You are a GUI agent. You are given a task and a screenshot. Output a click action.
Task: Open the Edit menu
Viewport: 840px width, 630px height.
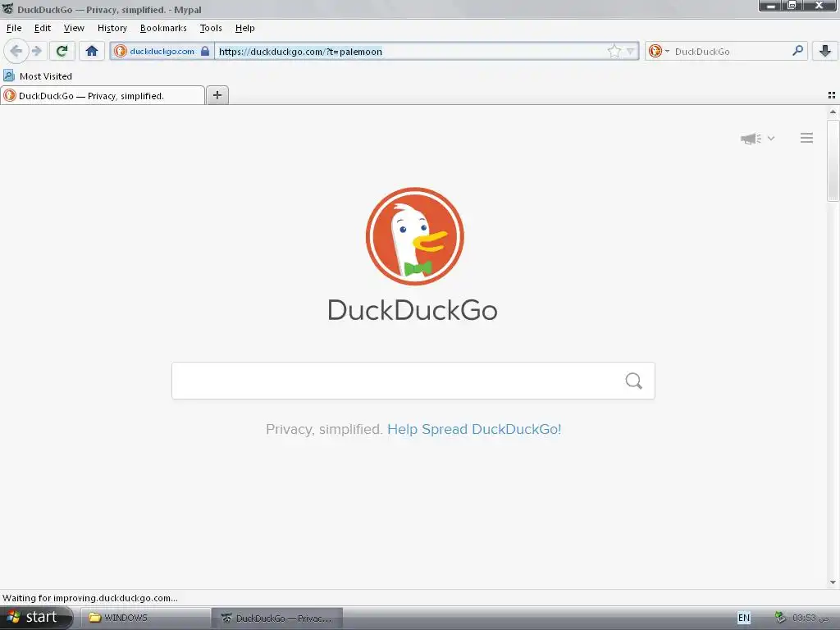(x=43, y=28)
